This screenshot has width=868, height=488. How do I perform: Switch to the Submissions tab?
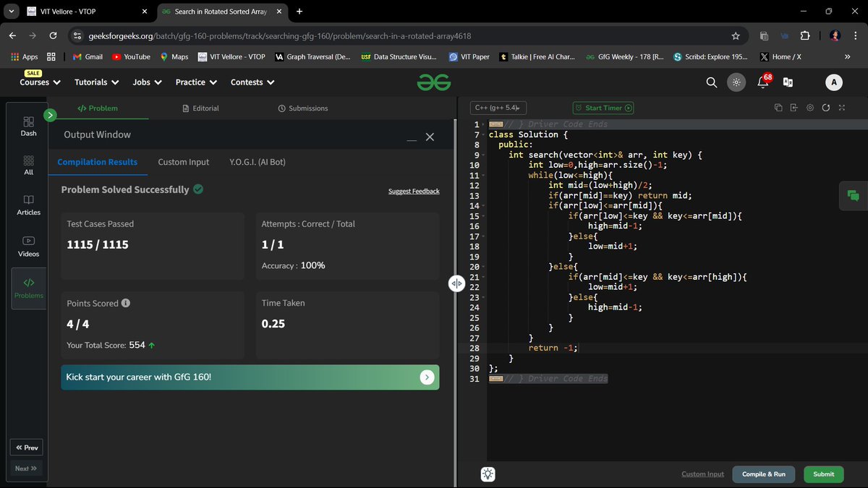click(x=303, y=108)
